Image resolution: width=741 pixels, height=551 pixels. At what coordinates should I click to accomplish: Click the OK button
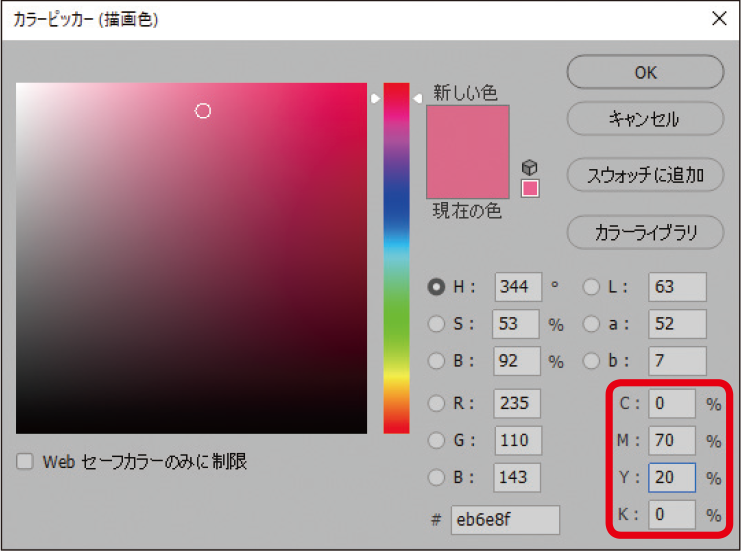point(645,72)
